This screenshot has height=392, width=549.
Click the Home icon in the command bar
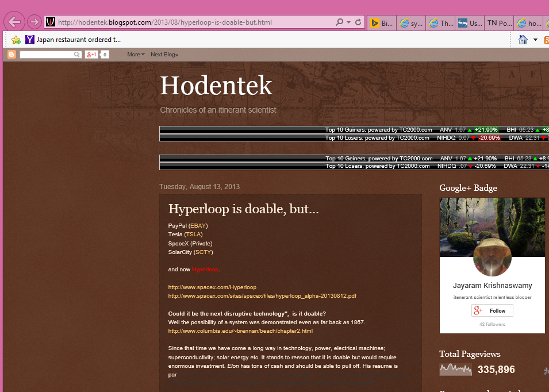click(523, 40)
